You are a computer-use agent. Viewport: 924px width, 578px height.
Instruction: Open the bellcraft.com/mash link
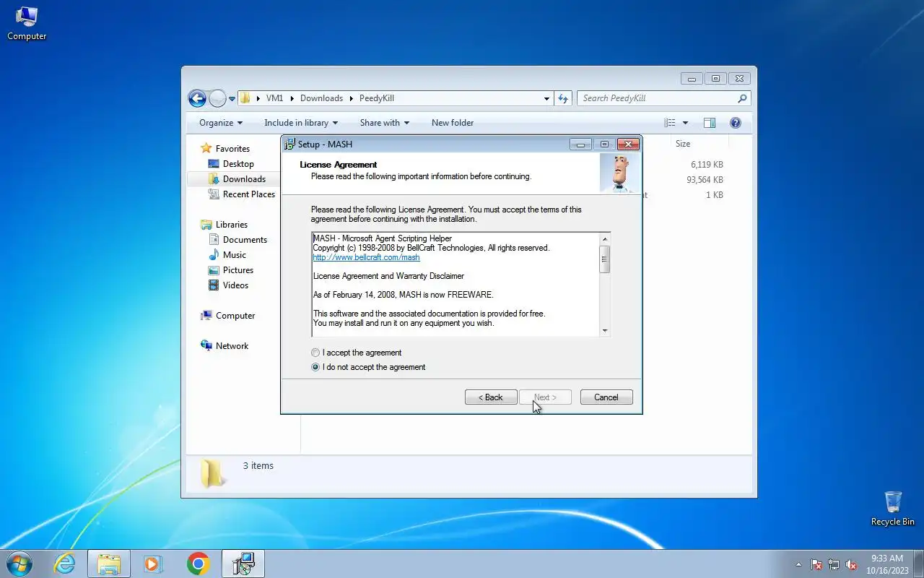(366, 257)
